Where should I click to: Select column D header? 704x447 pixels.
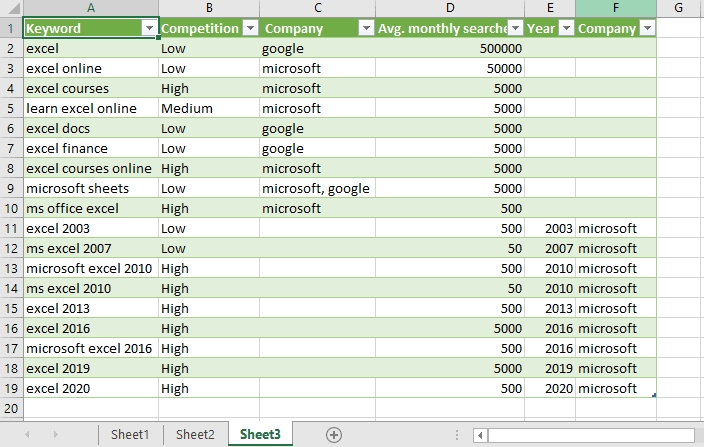click(450, 8)
